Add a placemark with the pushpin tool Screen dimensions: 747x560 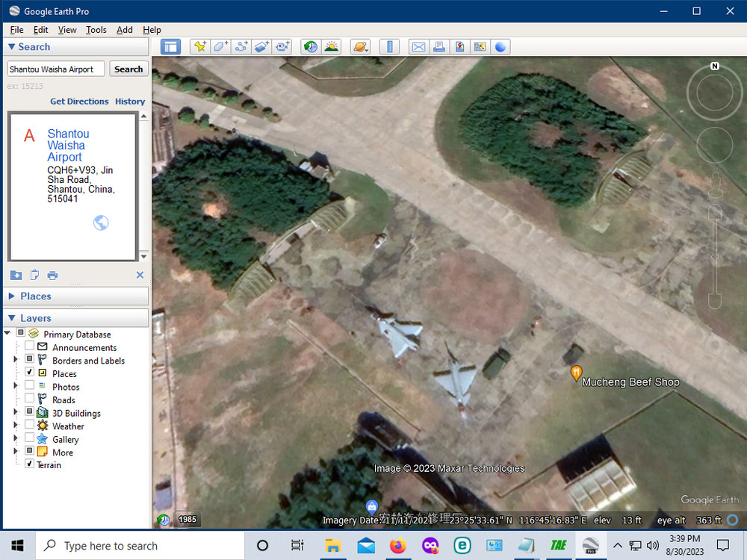click(200, 46)
